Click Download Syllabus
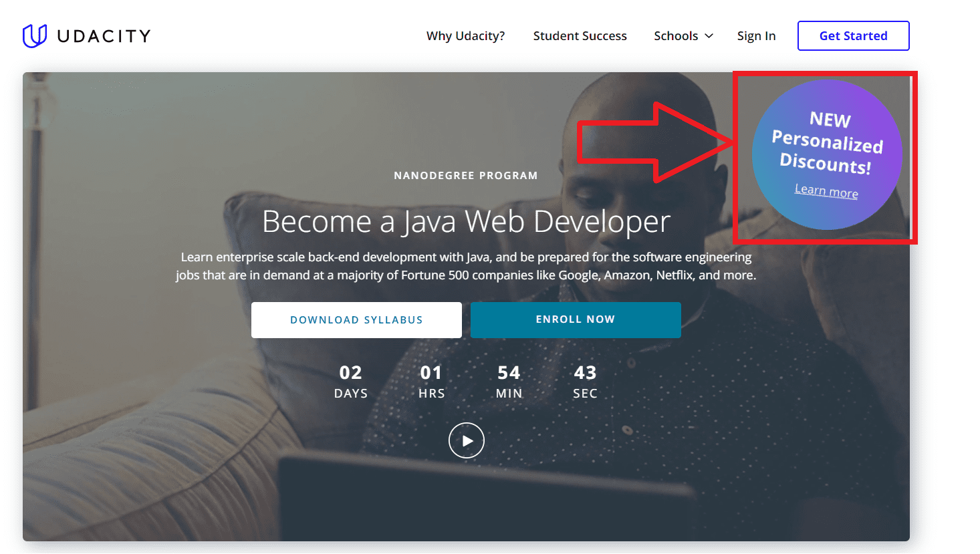 pyautogui.click(x=356, y=319)
